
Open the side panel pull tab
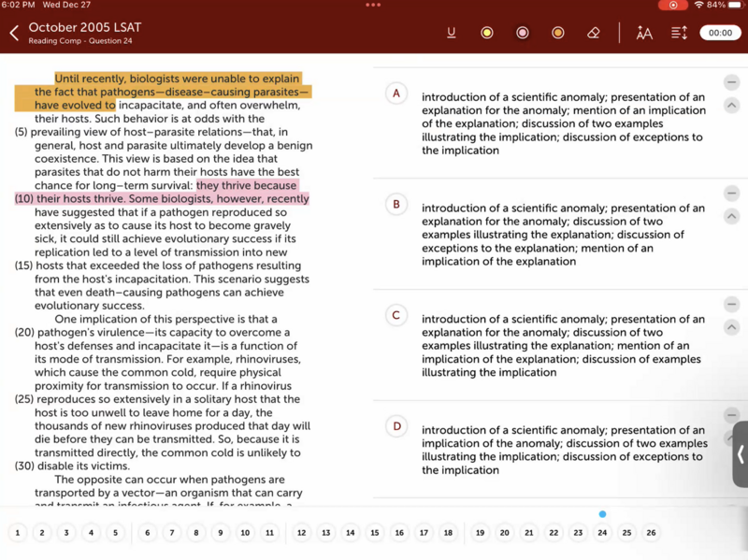point(740,453)
